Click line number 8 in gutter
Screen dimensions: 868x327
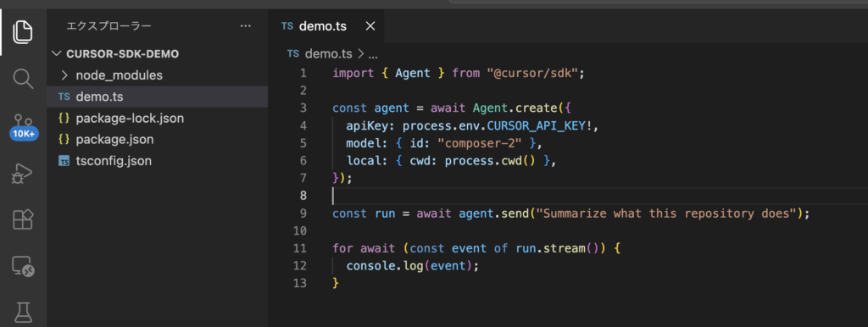click(x=303, y=196)
